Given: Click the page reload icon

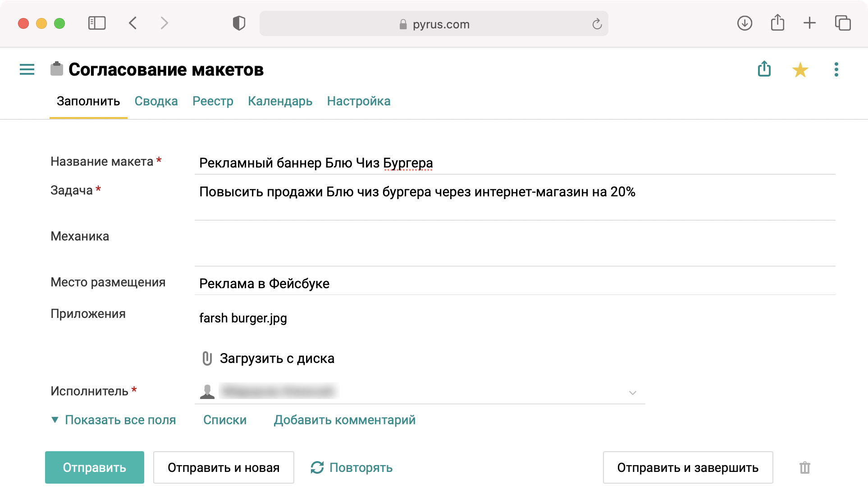Looking at the screenshot, I should pos(596,23).
